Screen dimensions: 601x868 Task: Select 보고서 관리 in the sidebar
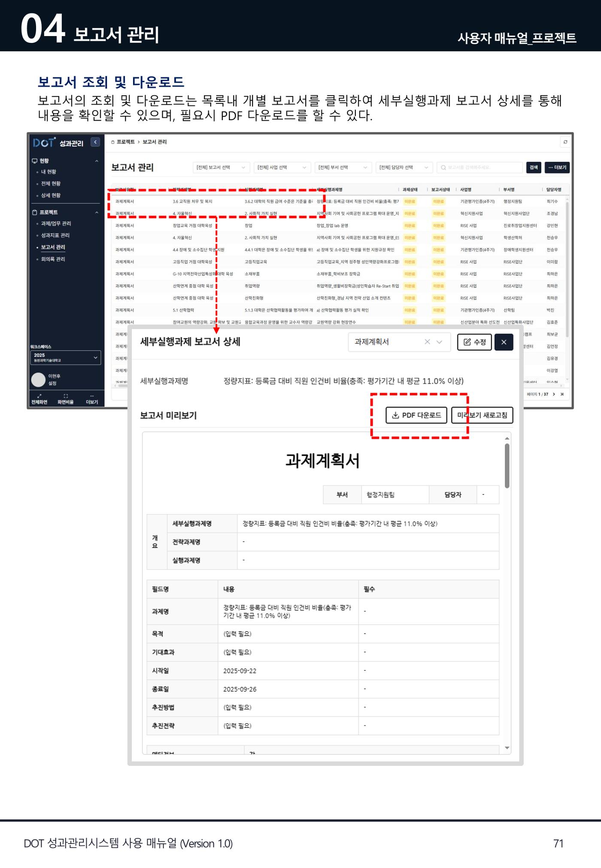[x=53, y=247]
